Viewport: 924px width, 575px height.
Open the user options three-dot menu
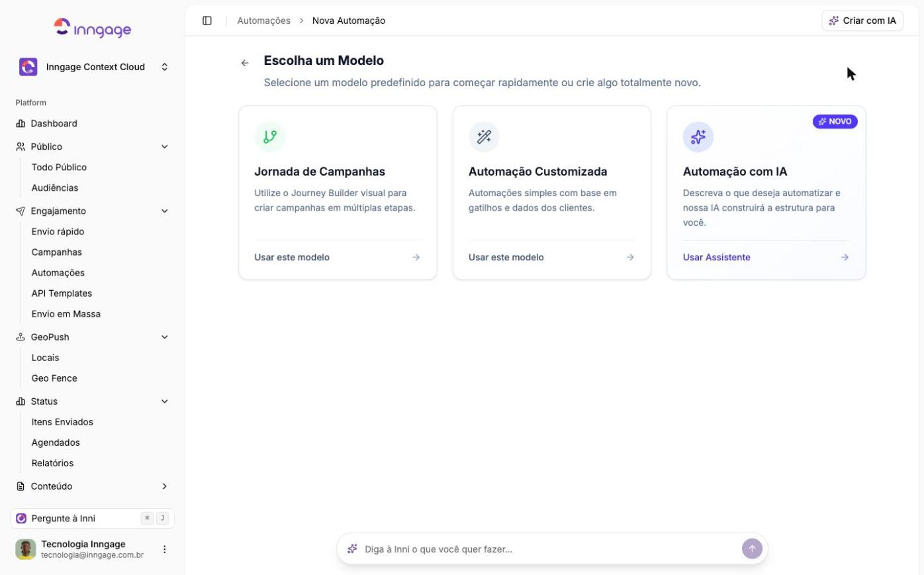pos(165,549)
